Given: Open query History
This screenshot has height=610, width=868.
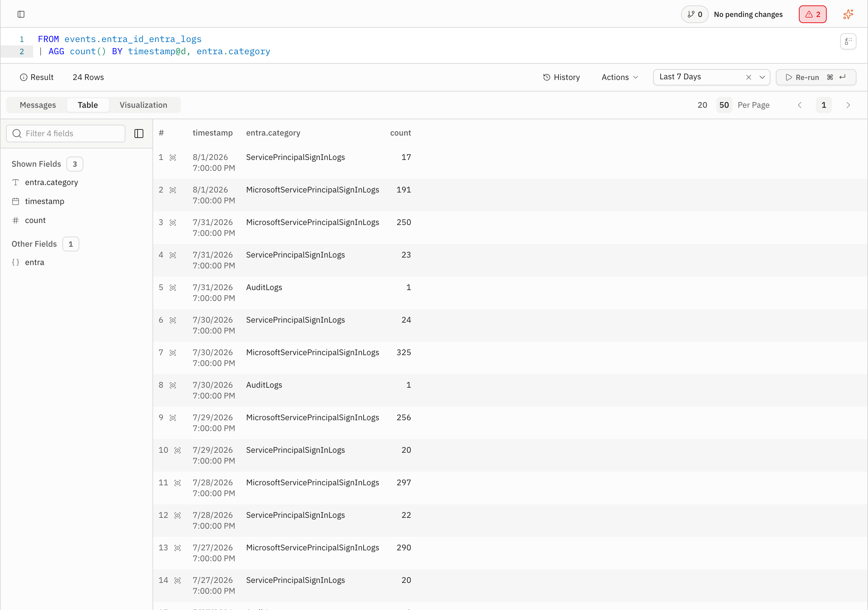Looking at the screenshot, I should click(x=561, y=77).
